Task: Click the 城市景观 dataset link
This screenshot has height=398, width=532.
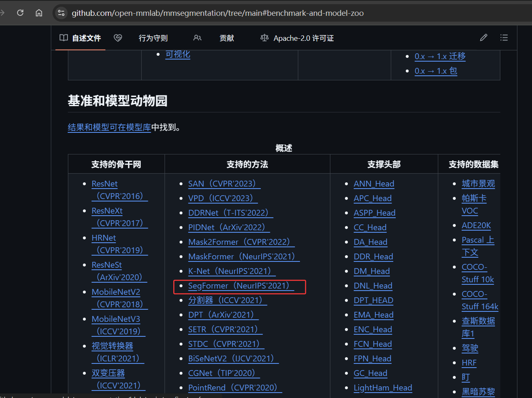Action: pyautogui.click(x=478, y=184)
